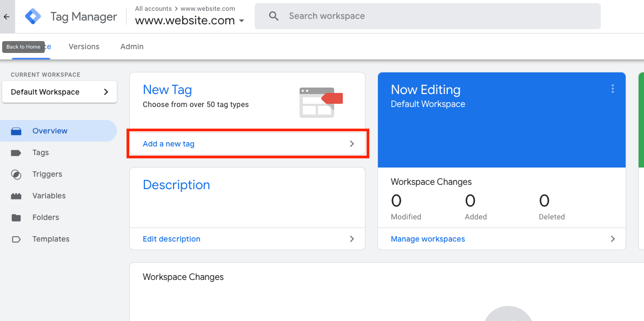This screenshot has width=644, height=321.
Task: Click the Tag Manager diamond logo
Action: (x=33, y=16)
